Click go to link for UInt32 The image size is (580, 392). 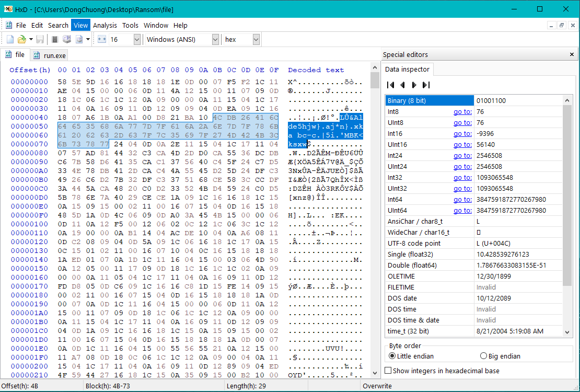[x=462, y=188]
